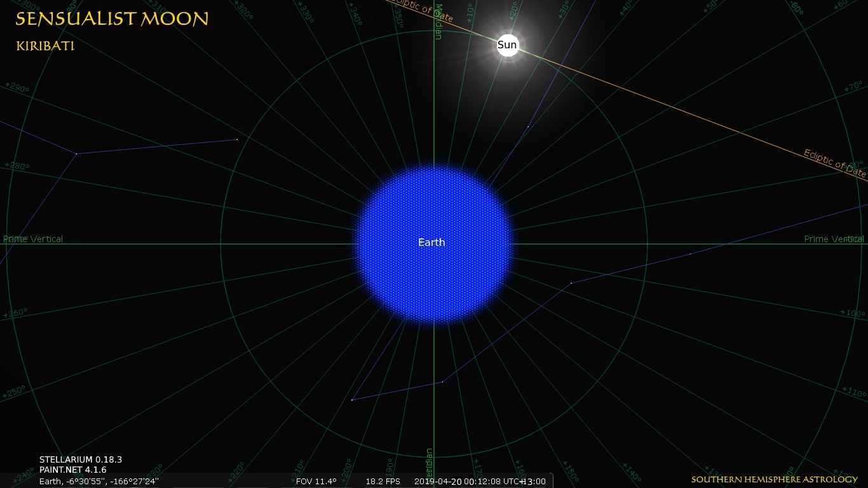Viewport: 868px width, 488px height.
Task: Click the Kiribati subtitle text
Action: [45, 46]
